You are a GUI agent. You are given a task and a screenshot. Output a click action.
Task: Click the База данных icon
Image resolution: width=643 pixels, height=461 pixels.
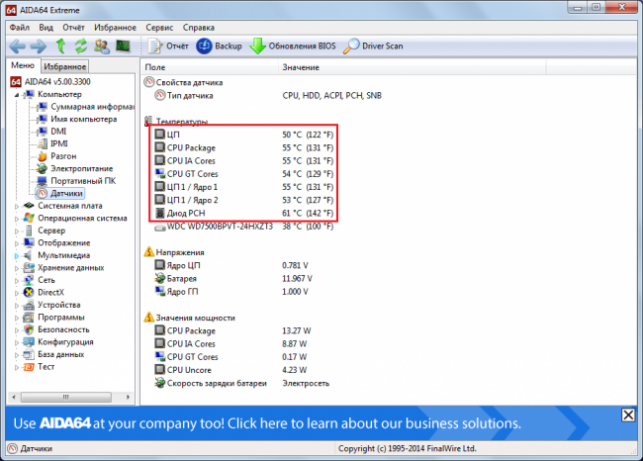pos(29,354)
